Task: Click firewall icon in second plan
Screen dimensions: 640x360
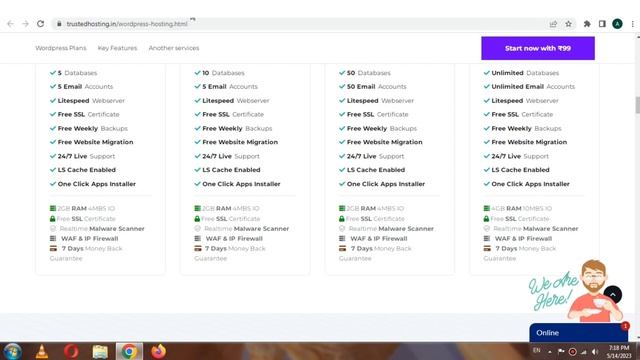Action: (x=198, y=238)
